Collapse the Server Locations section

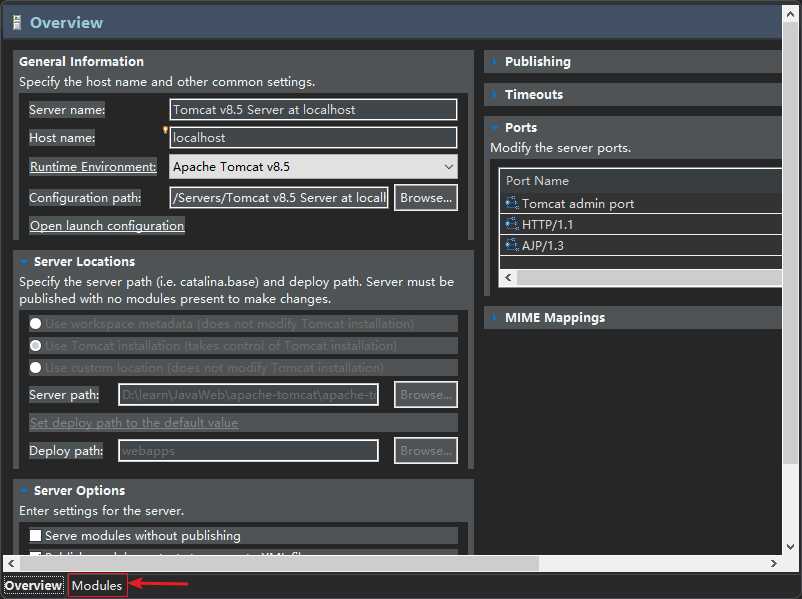click(x=24, y=262)
